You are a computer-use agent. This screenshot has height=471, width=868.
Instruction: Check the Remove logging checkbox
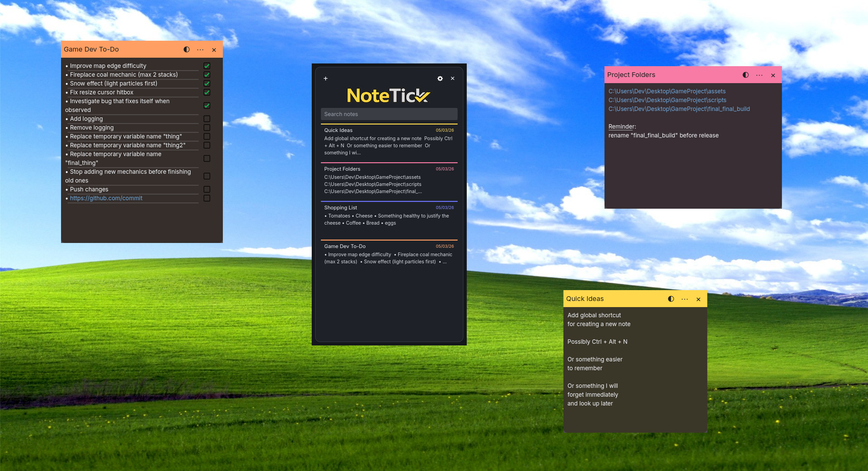pyautogui.click(x=207, y=128)
